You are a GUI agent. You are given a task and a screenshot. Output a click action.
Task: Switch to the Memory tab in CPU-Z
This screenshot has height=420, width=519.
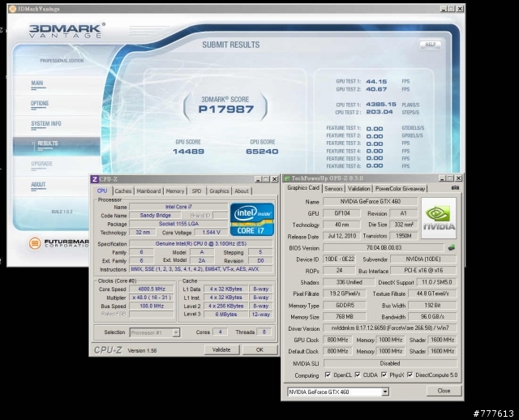point(175,191)
